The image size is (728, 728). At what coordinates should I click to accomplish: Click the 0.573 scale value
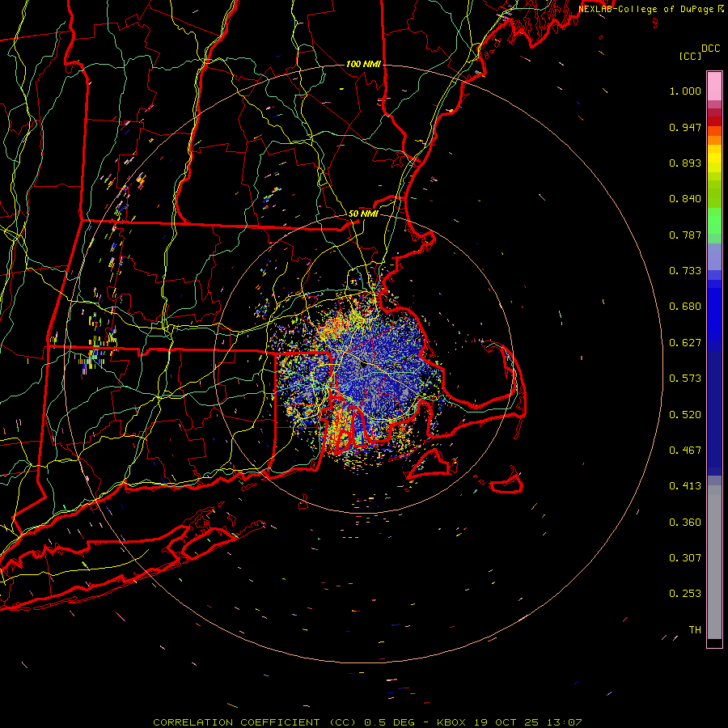point(685,379)
